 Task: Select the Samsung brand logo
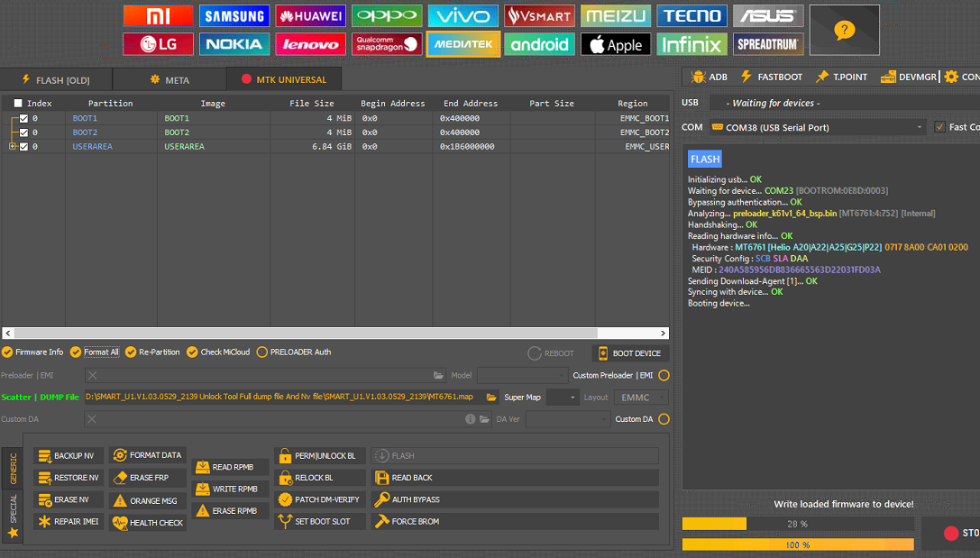click(x=234, y=15)
